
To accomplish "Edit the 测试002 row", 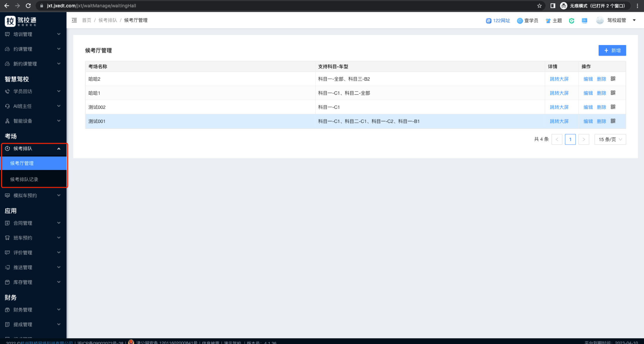I will [x=588, y=107].
